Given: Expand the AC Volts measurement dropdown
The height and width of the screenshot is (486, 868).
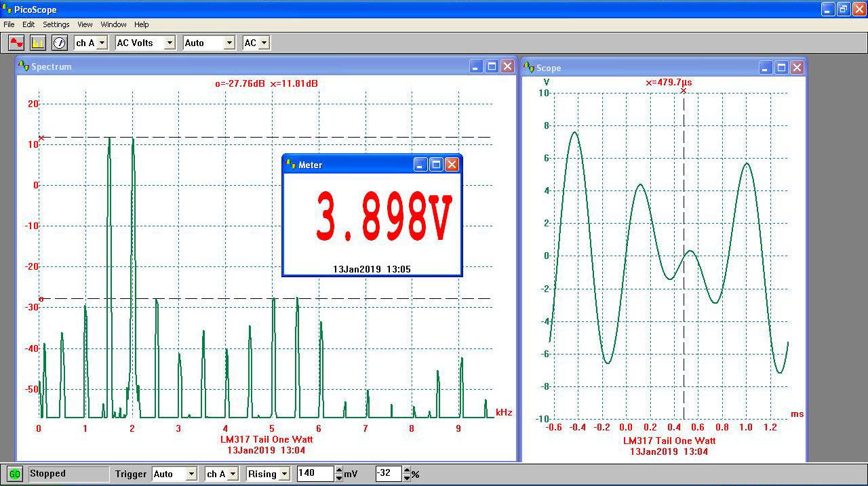Looking at the screenshot, I should tap(170, 43).
